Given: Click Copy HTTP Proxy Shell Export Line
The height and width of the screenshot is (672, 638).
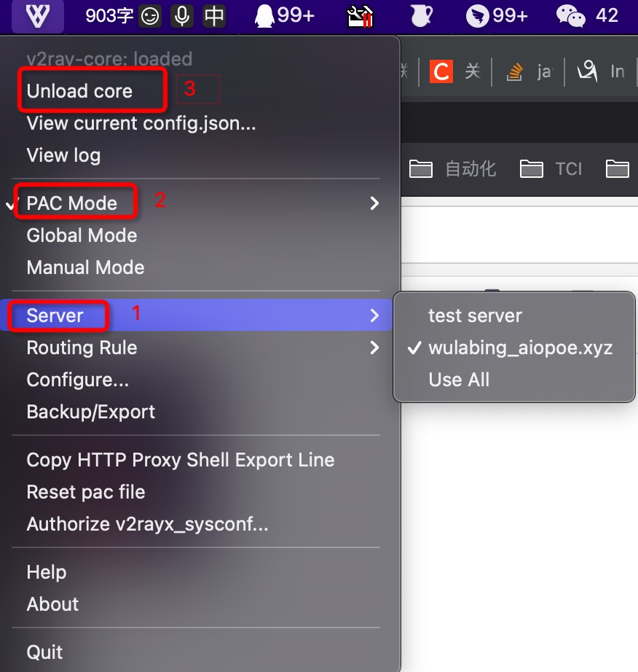Looking at the screenshot, I should click(196, 460).
